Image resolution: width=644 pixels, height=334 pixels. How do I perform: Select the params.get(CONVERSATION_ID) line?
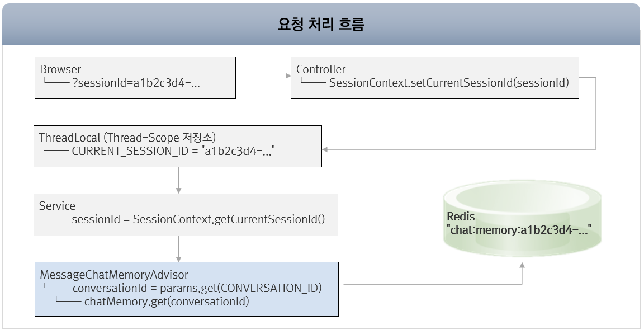click(x=197, y=289)
